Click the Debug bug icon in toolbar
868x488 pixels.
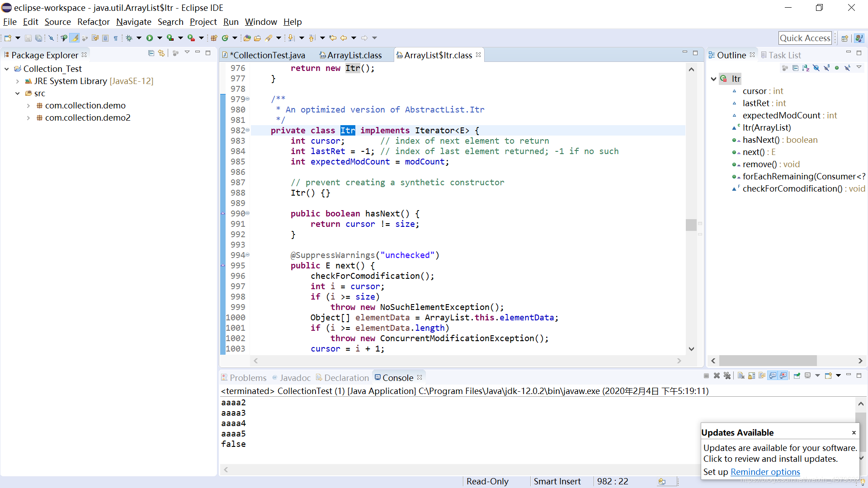point(129,38)
